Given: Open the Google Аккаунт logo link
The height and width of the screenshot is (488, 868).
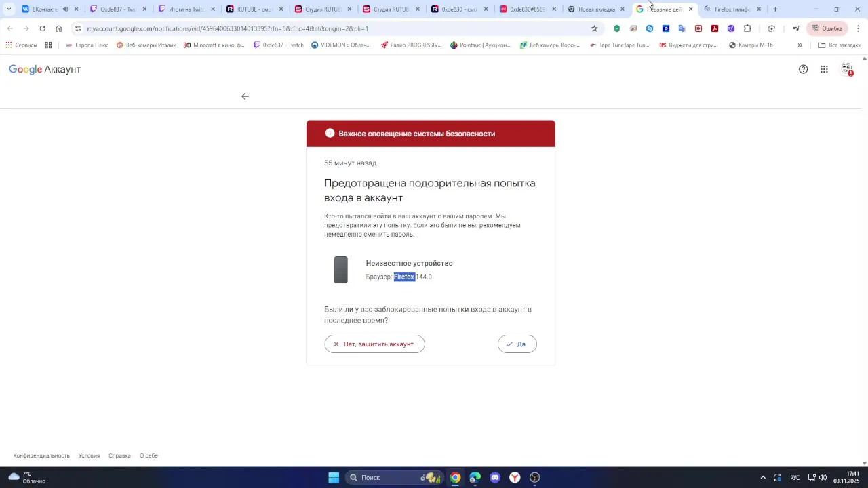Looking at the screenshot, I should [45, 70].
